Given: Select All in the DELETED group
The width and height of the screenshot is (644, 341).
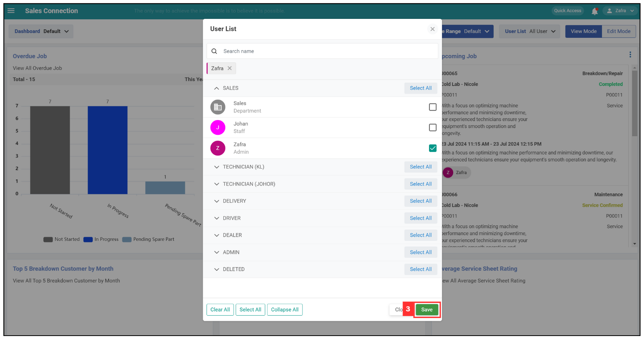Looking at the screenshot, I should [421, 269].
